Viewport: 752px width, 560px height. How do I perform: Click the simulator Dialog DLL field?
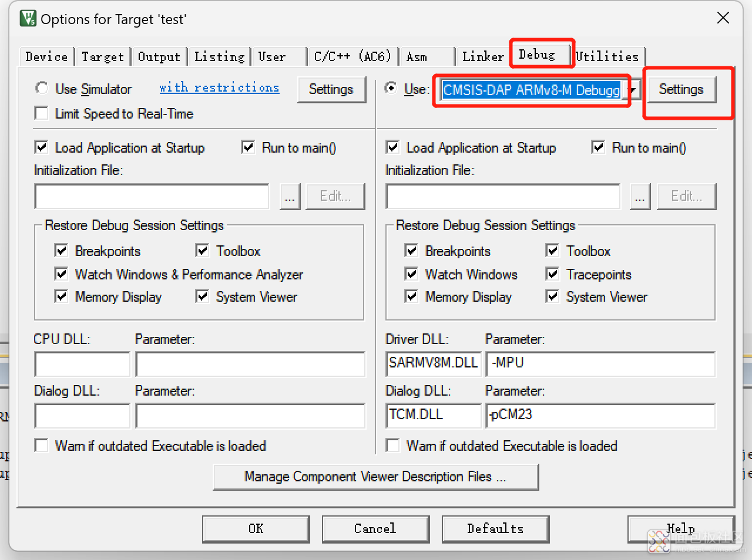click(x=82, y=416)
